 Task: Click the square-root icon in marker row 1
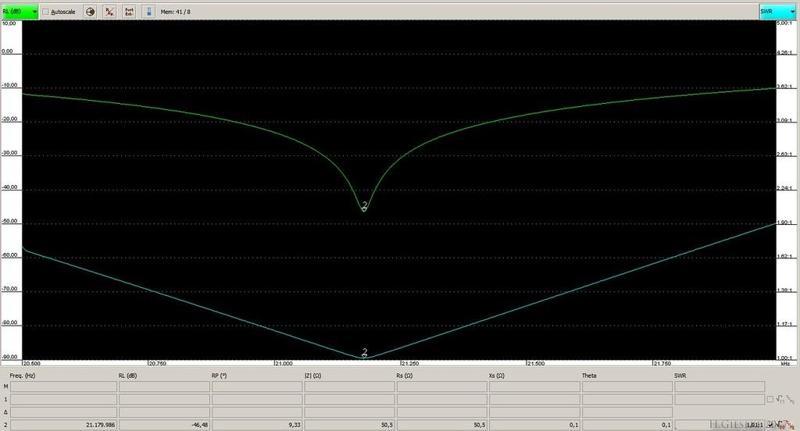780,399
